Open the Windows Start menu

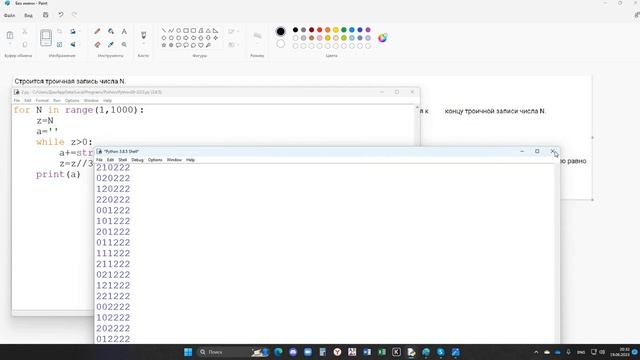coord(188,352)
